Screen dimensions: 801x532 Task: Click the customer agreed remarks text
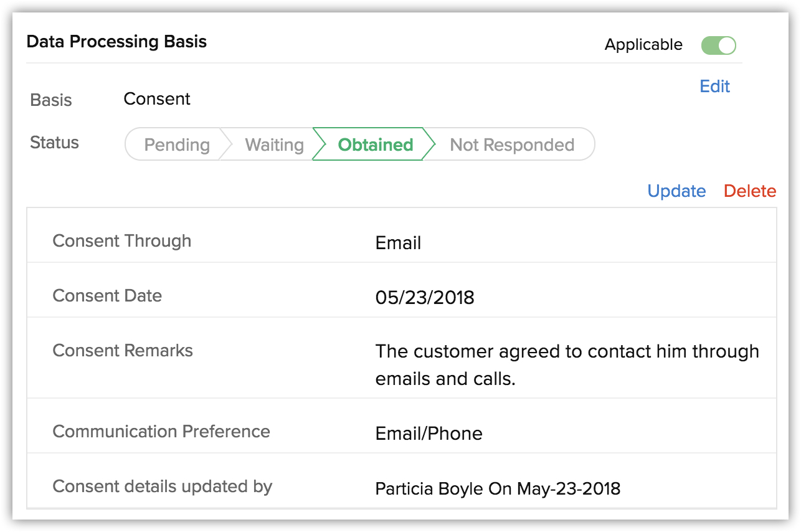point(566,364)
